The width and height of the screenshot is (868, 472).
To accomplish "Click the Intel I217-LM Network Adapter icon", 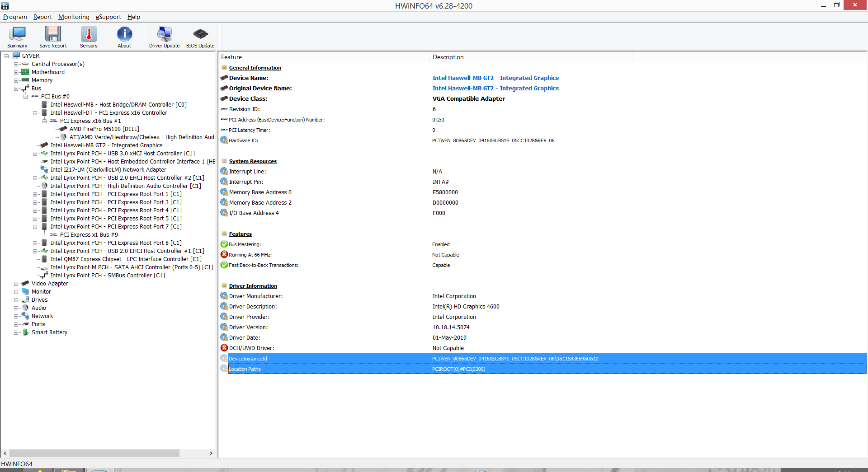I will pos(44,170).
